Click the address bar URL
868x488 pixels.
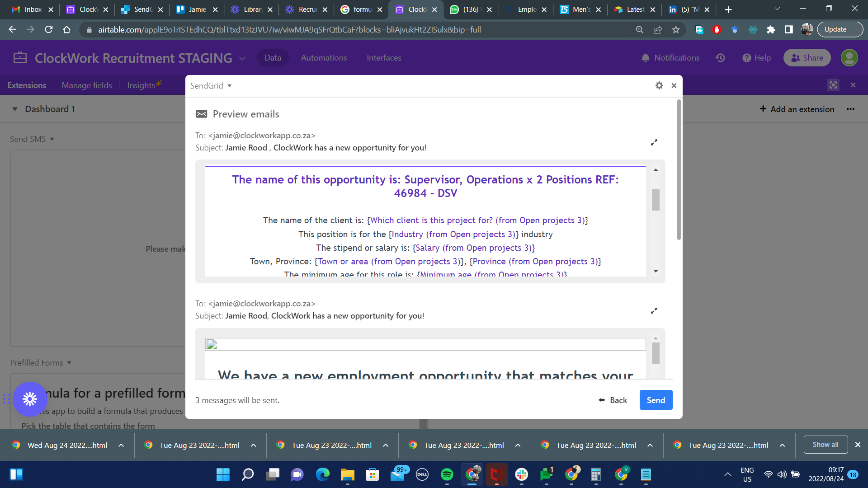(x=289, y=30)
